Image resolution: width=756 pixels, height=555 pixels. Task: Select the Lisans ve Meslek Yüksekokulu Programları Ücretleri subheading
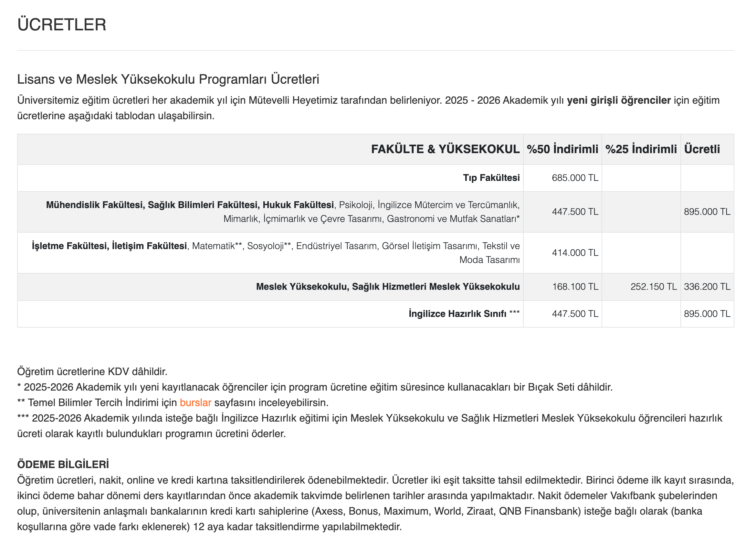click(168, 79)
